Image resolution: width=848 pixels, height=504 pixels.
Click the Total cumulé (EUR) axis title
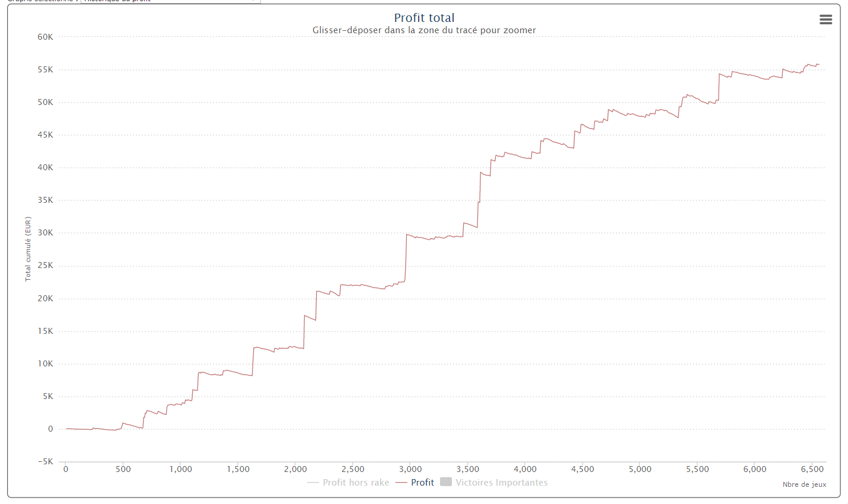(x=28, y=249)
